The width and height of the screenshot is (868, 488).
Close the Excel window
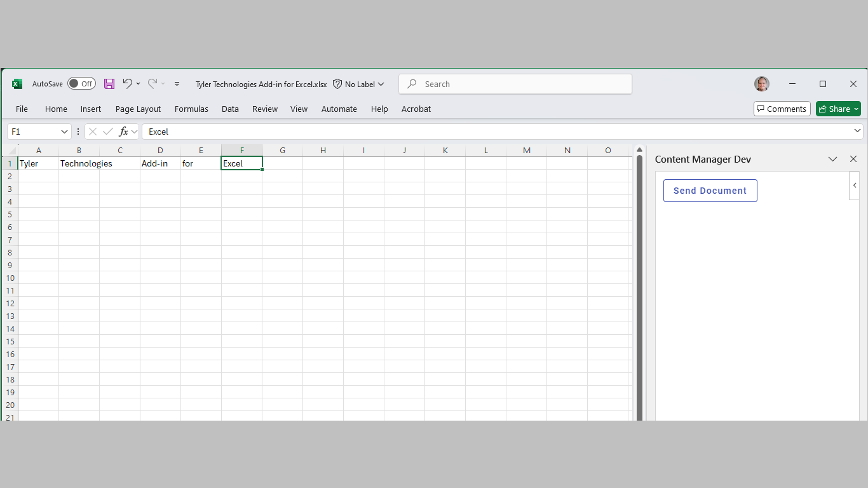tap(853, 84)
